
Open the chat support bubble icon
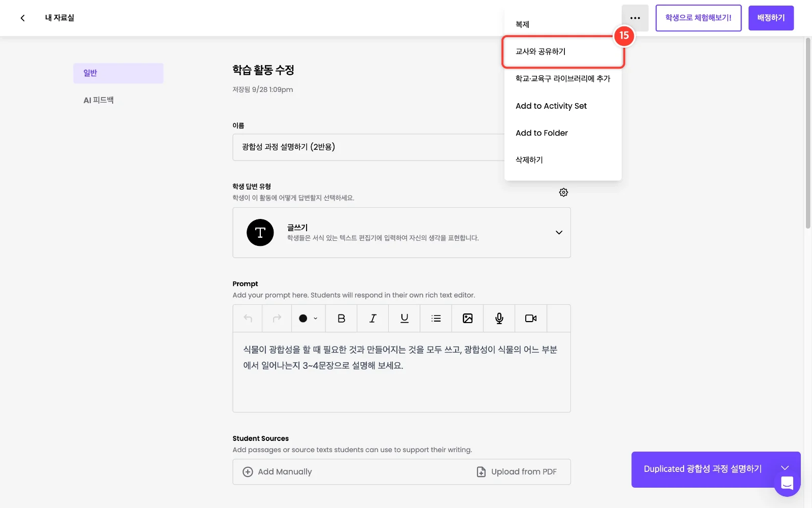pyautogui.click(x=787, y=483)
